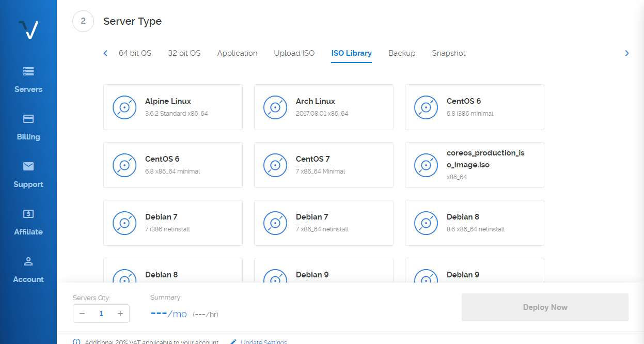Image resolution: width=644 pixels, height=344 pixels.
Task: Open the Backup tab
Action: click(402, 53)
